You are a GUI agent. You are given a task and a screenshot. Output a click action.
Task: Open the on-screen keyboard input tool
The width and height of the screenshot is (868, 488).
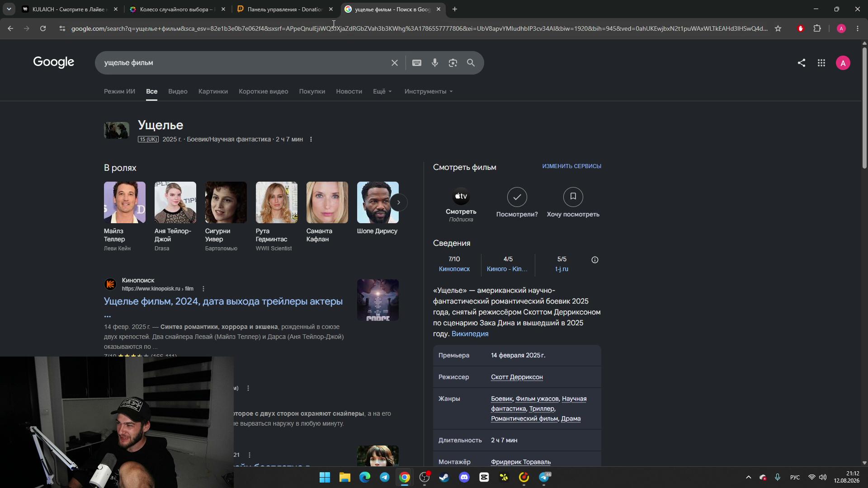(x=417, y=63)
